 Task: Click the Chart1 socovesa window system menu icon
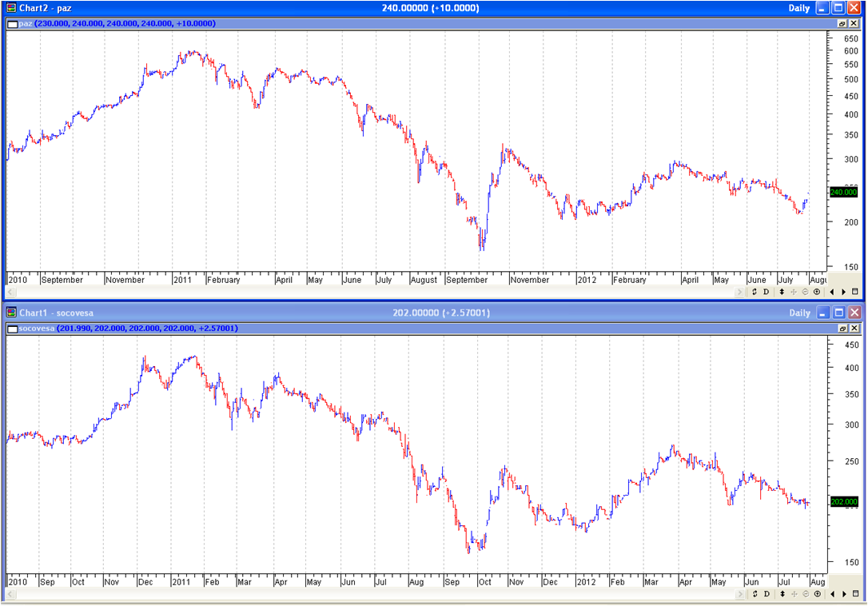click(11, 313)
